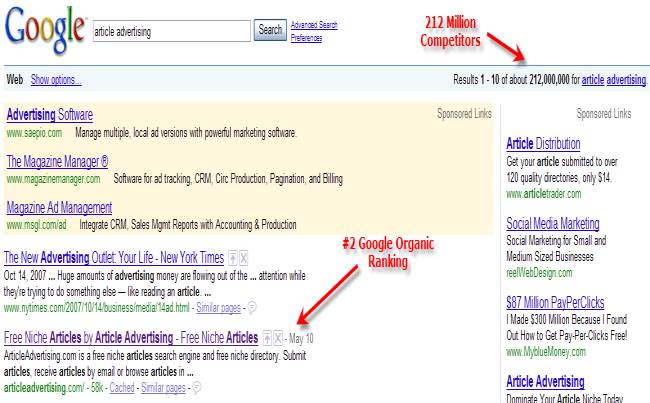
Task: Click Similar pages for nytimes.com result
Action: pyautogui.click(x=218, y=308)
